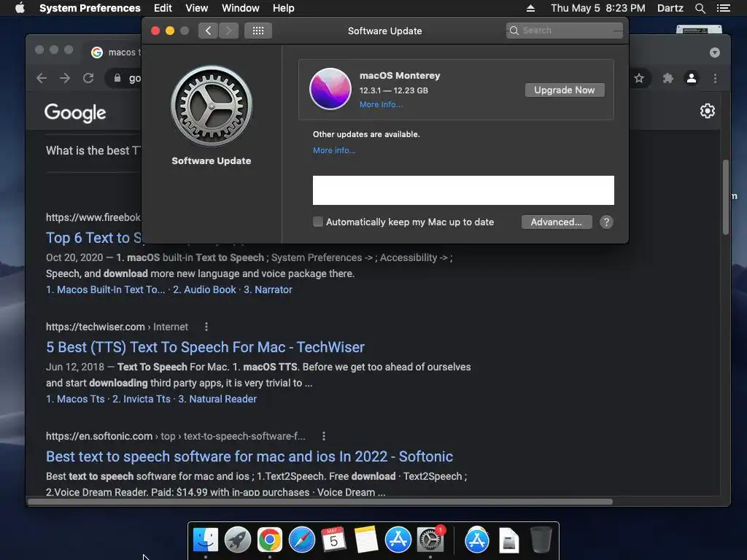Open the Apple menu
Viewport: 747px width, 560px height.
(x=20, y=8)
